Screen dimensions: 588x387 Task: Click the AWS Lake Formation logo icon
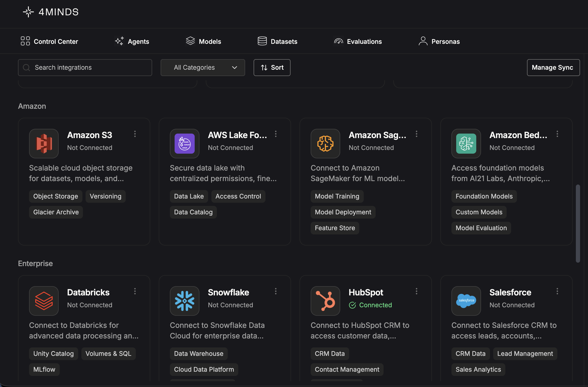pyautogui.click(x=185, y=144)
